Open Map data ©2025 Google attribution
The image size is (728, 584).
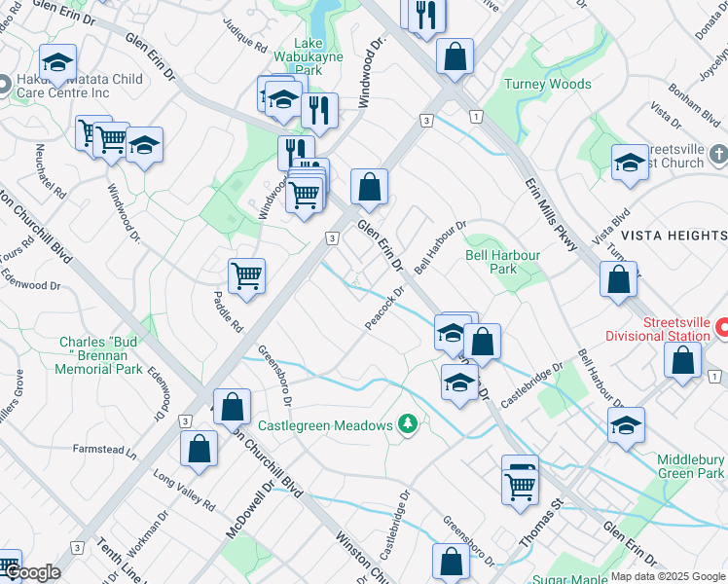coord(669,576)
